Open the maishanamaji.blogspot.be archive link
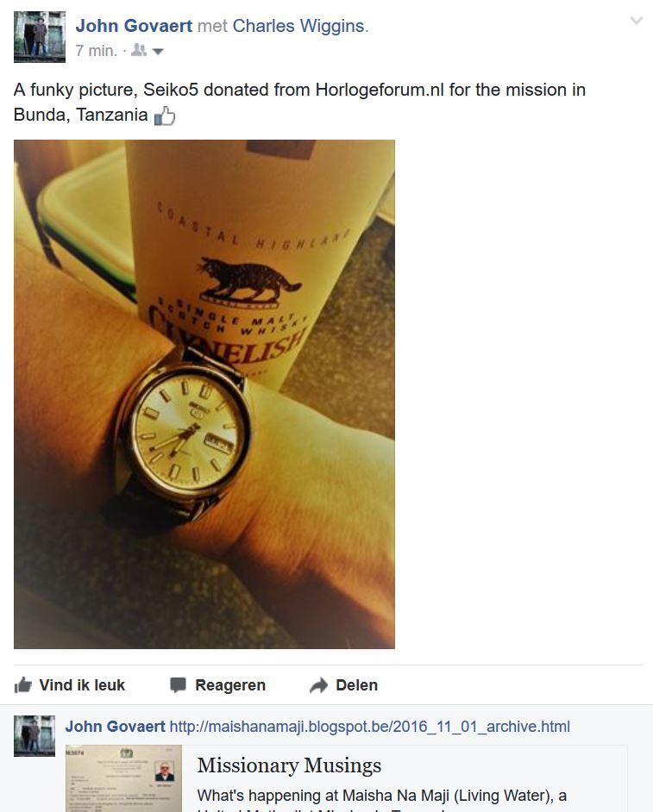Screen dimensions: 653x812 coord(369,727)
